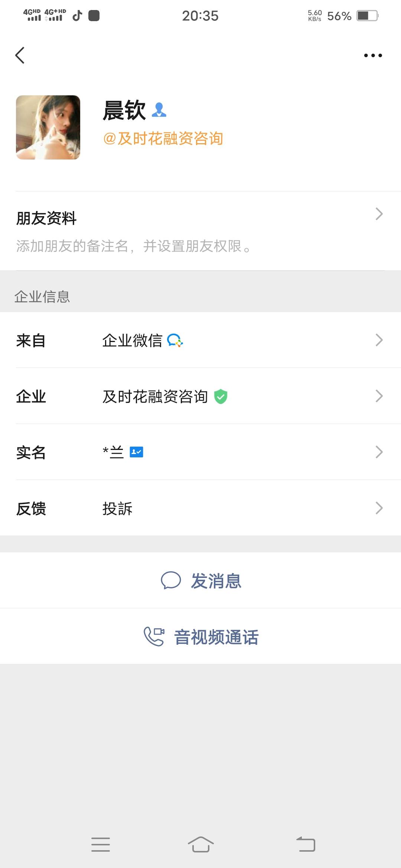Tap the 发消息 button
This screenshot has width=401, height=868.
pos(216,581)
